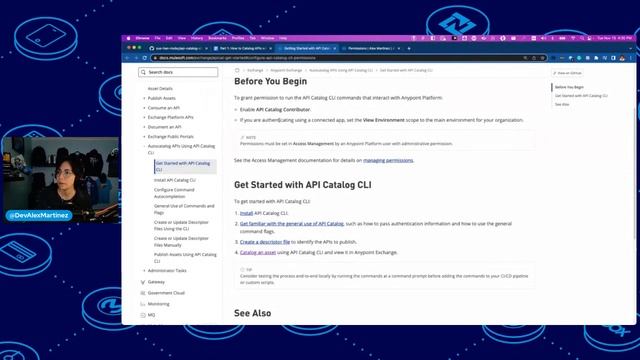Open the Catalog an asset link

(x=258, y=253)
